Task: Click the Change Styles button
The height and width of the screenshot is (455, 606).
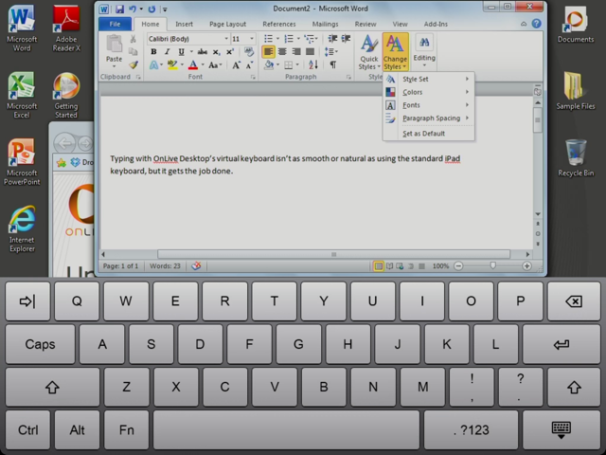Action: click(x=395, y=52)
